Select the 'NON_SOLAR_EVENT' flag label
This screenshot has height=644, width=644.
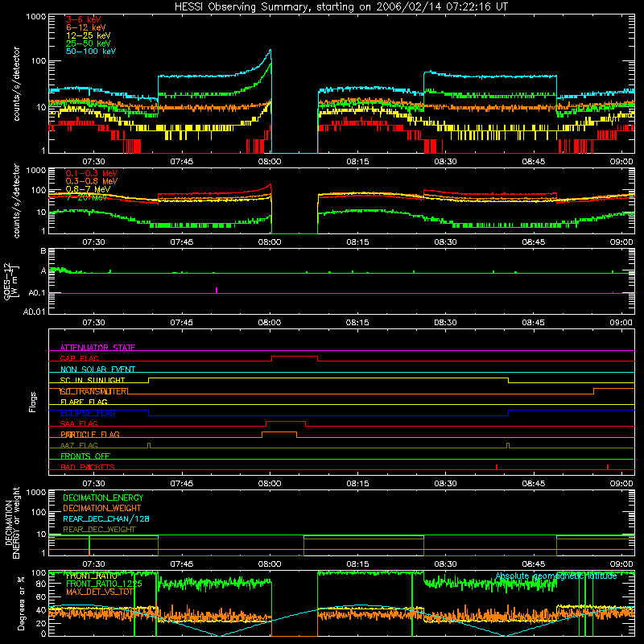tap(97, 369)
